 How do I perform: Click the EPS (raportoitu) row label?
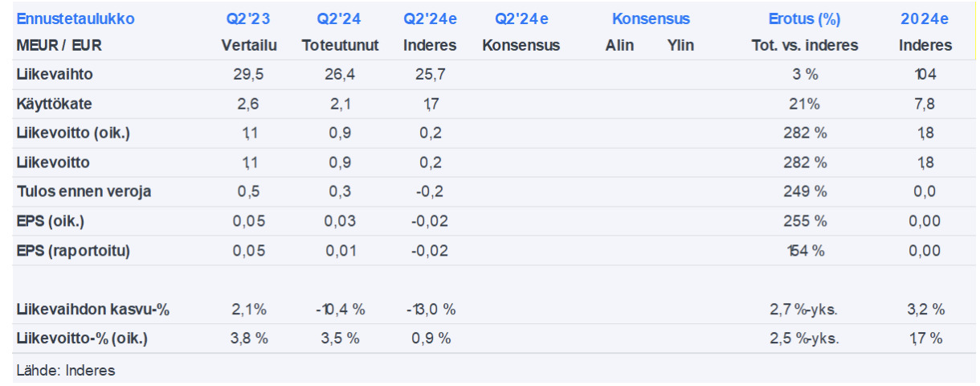[x=73, y=250]
